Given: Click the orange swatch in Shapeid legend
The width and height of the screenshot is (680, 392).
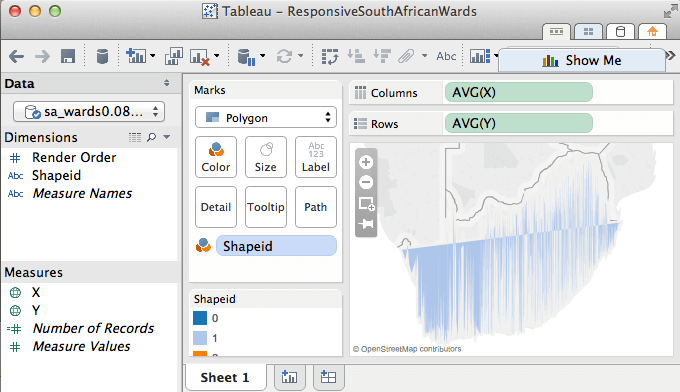Looking at the screenshot, I should point(200,354).
